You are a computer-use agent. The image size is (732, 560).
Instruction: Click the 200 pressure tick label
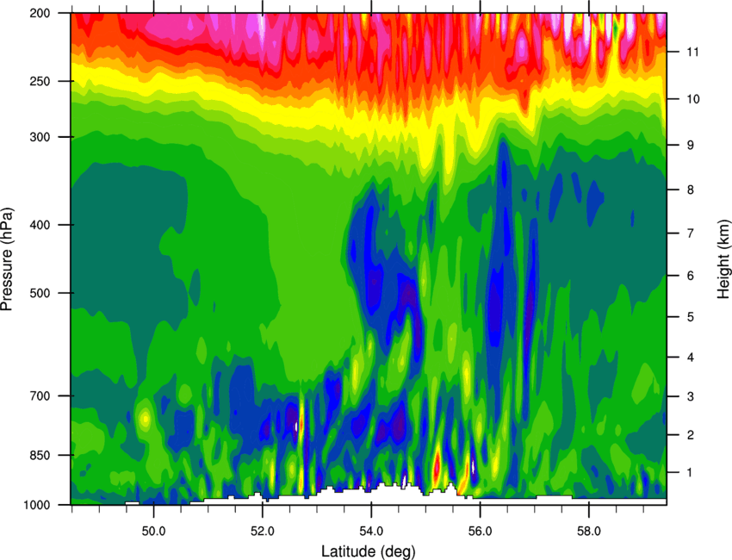click(x=40, y=14)
